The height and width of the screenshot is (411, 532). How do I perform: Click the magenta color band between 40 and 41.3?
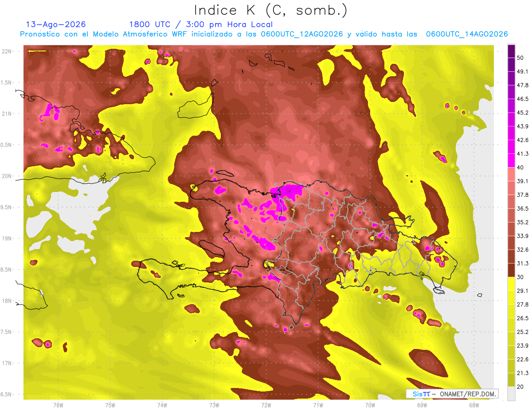pos(511,160)
